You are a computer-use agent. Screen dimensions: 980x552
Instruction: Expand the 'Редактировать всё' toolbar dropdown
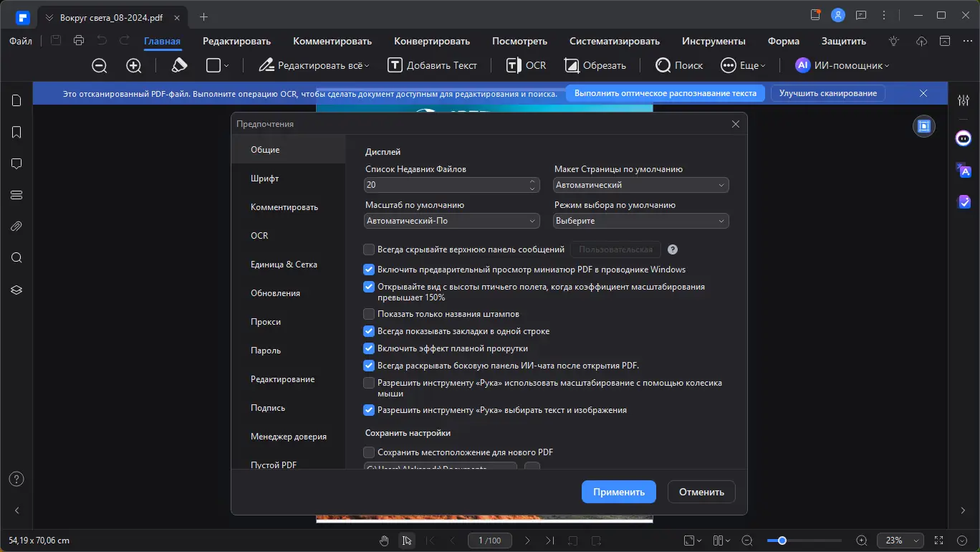point(367,66)
